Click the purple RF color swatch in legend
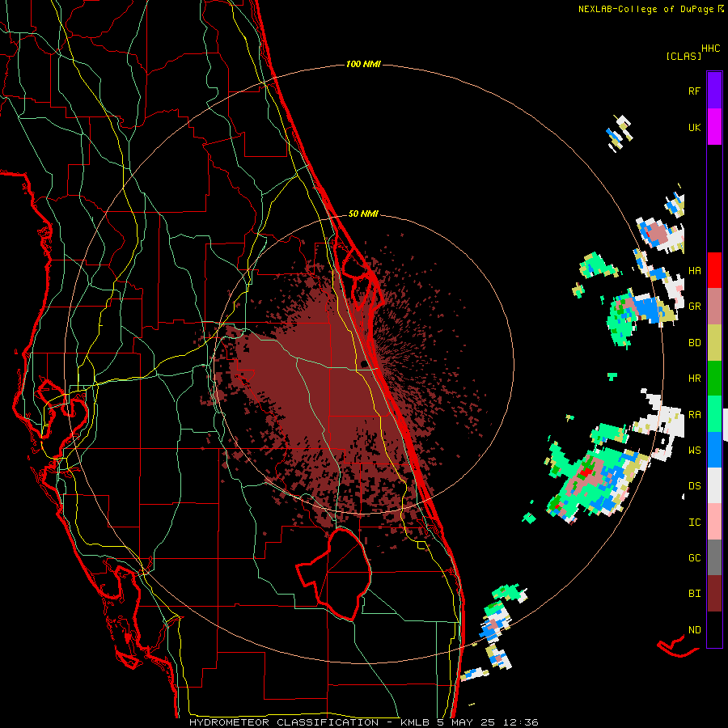 coord(714,91)
